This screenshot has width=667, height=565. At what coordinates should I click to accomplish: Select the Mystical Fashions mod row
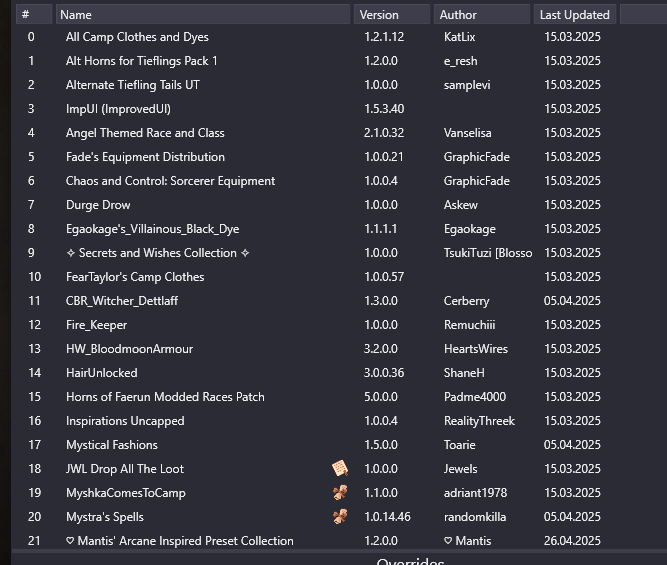coord(339,445)
